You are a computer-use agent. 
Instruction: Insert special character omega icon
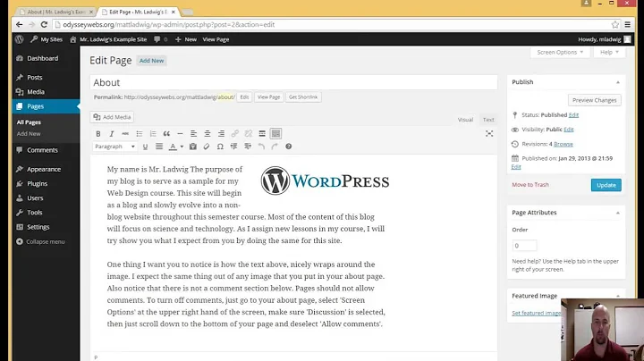pyautogui.click(x=220, y=147)
